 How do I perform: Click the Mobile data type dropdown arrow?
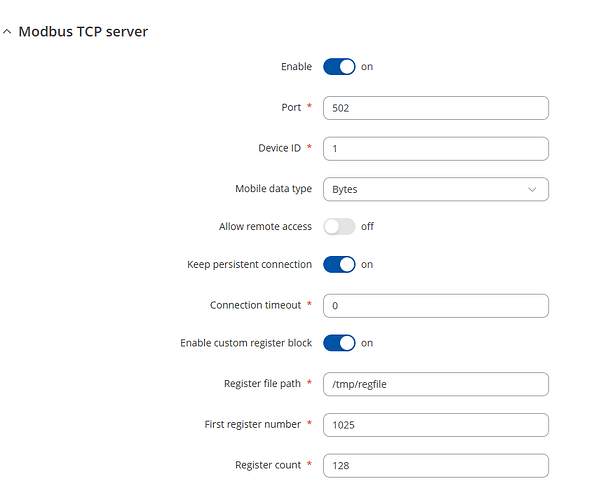[x=531, y=188]
